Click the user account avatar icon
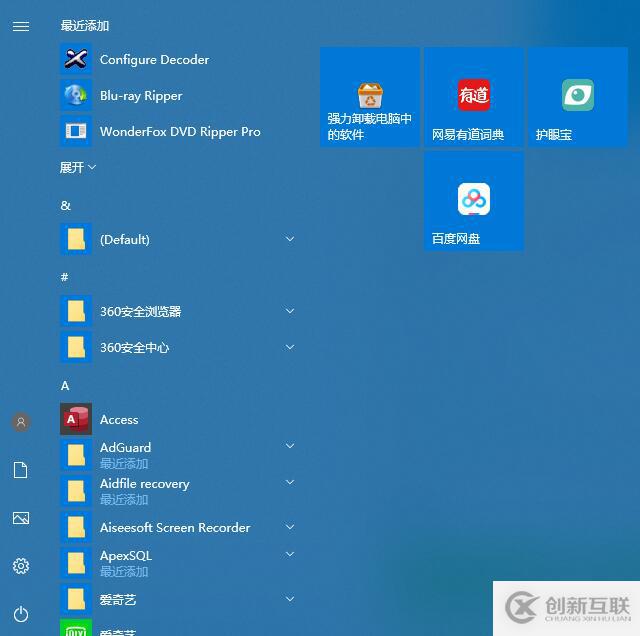The height and width of the screenshot is (636, 640). [21, 422]
